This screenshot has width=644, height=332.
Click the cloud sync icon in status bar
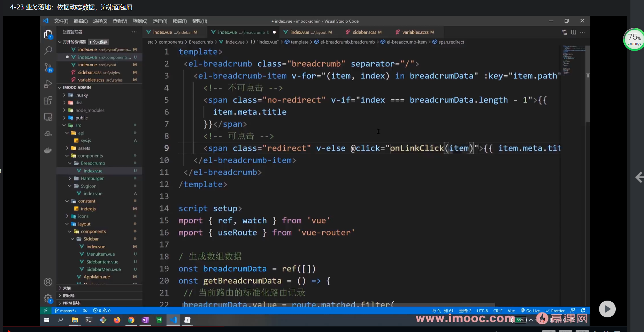pyautogui.click(x=85, y=310)
